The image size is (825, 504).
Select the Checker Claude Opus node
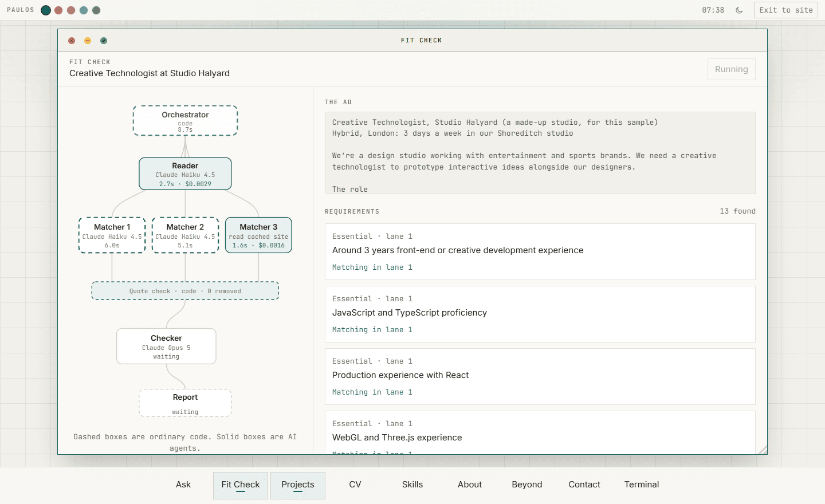point(166,346)
